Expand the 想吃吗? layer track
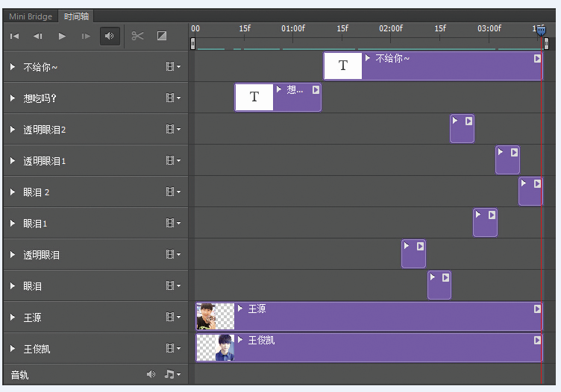Image resolution: width=561 pixels, height=392 pixels. (13, 98)
